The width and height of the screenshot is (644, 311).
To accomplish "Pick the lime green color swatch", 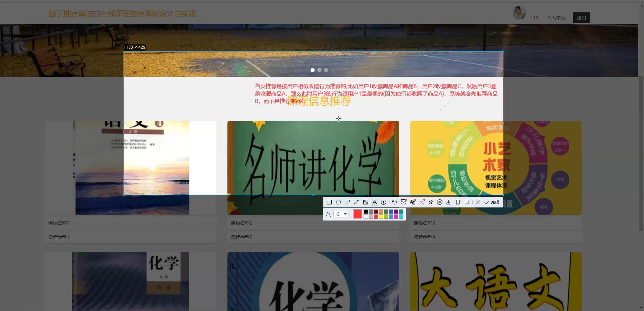I will (x=386, y=217).
